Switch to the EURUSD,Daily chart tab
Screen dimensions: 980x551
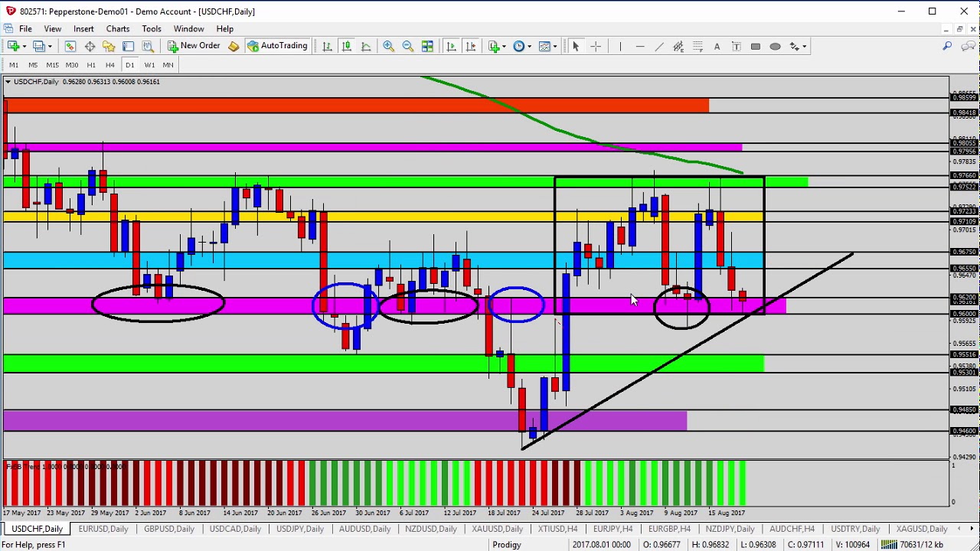103,529
